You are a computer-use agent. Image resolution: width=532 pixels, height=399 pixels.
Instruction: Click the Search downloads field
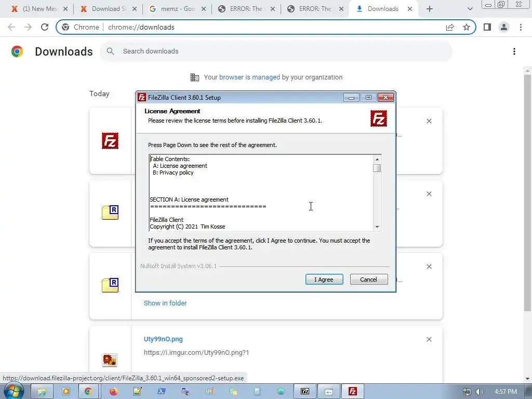(x=276, y=51)
